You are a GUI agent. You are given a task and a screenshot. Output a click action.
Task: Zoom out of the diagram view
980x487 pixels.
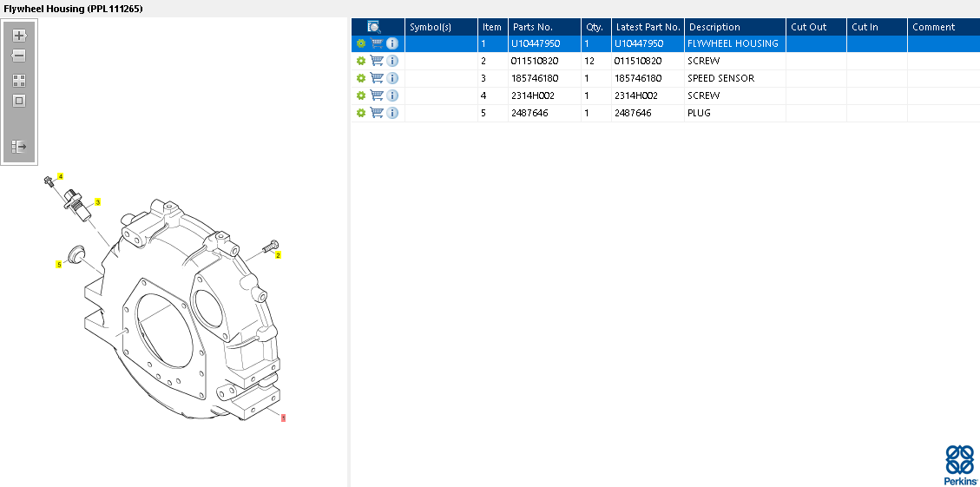19,56
